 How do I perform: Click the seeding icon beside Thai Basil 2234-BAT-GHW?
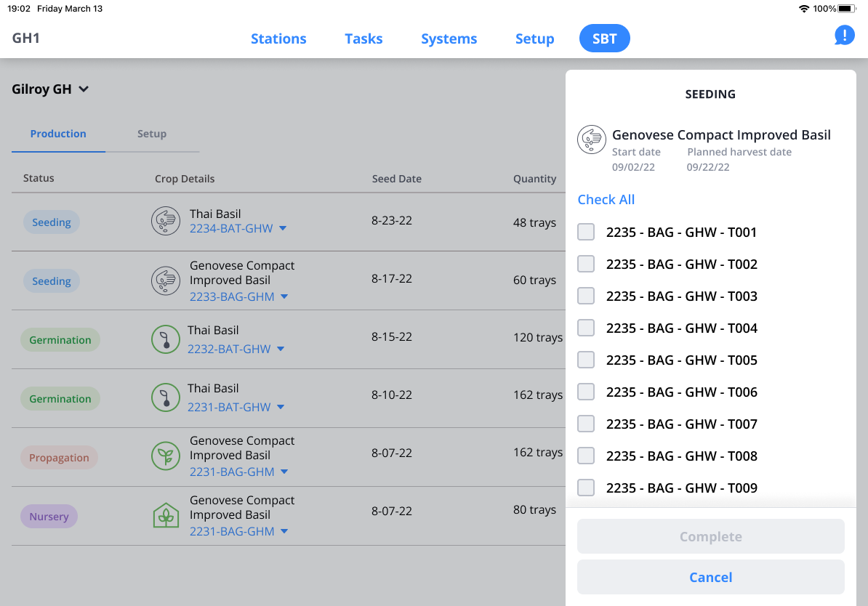click(x=165, y=221)
